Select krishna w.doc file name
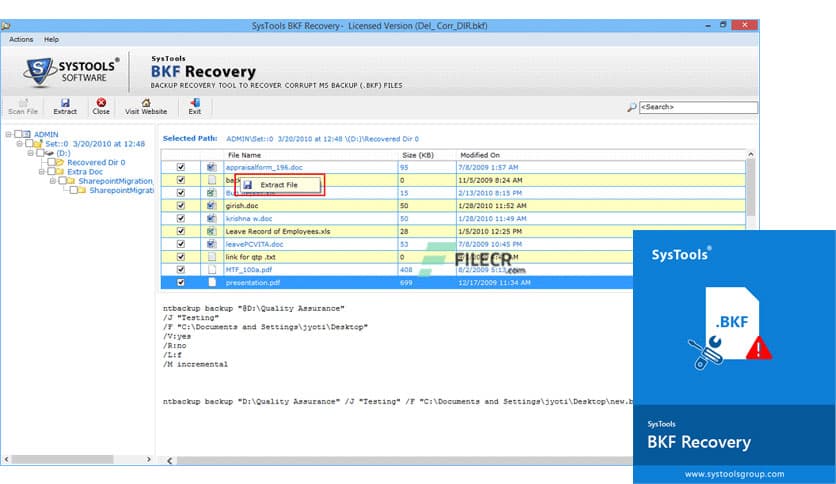The width and height of the screenshot is (836, 484). point(248,219)
